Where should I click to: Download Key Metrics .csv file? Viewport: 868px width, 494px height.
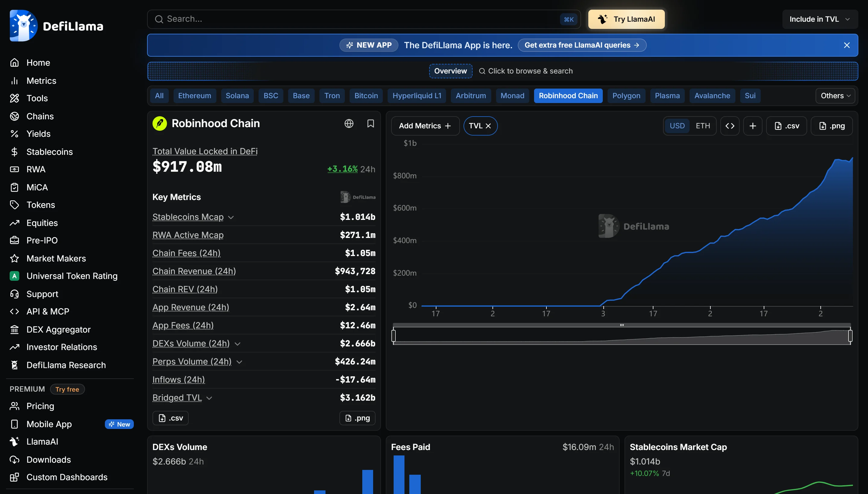pyautogui.click(x=170, y=418)
